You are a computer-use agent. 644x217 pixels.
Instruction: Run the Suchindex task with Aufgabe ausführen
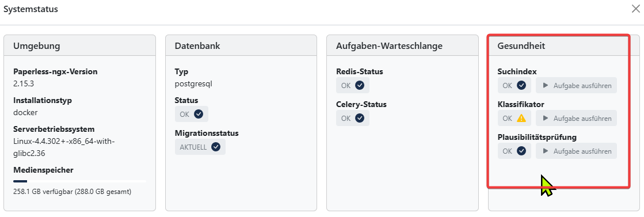click(576, 85)
